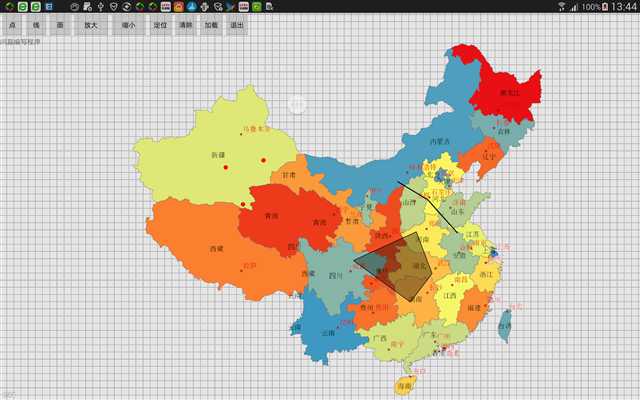Screen dimensions: 640x400
Task: Tap the 退出 exit button
Action: [x=237, y=25]
